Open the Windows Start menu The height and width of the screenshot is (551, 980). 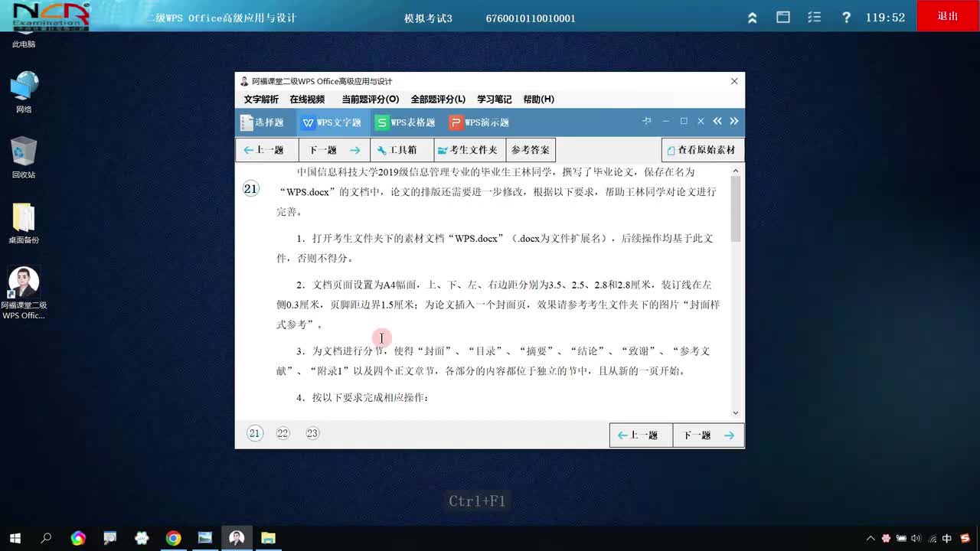(15, 538)
